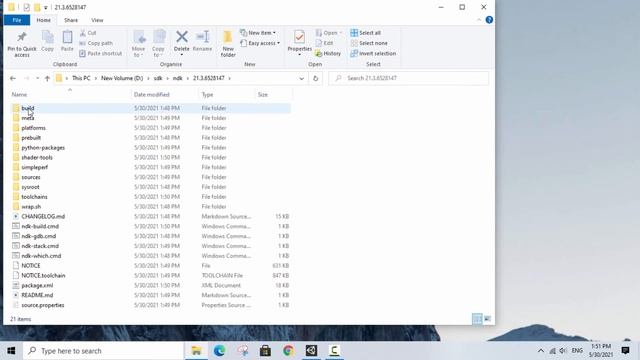The height and width of the screenshot is (360, 640).
Task: Open the Copy to button
Action: tap(158, 44)
